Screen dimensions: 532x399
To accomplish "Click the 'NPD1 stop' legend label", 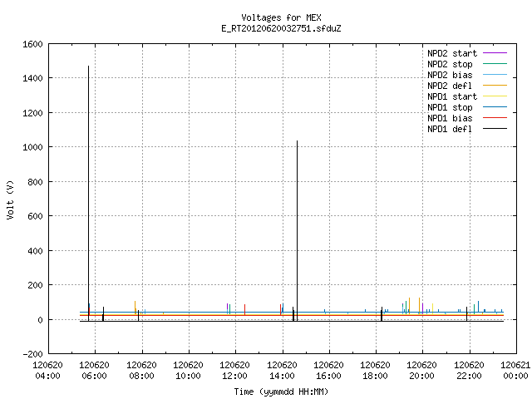I will (450, 107).
